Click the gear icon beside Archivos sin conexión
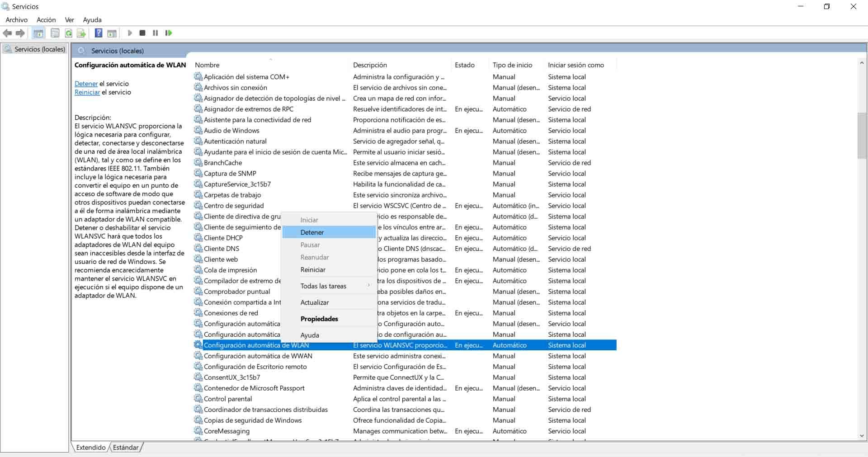 (x=198, y=87)
